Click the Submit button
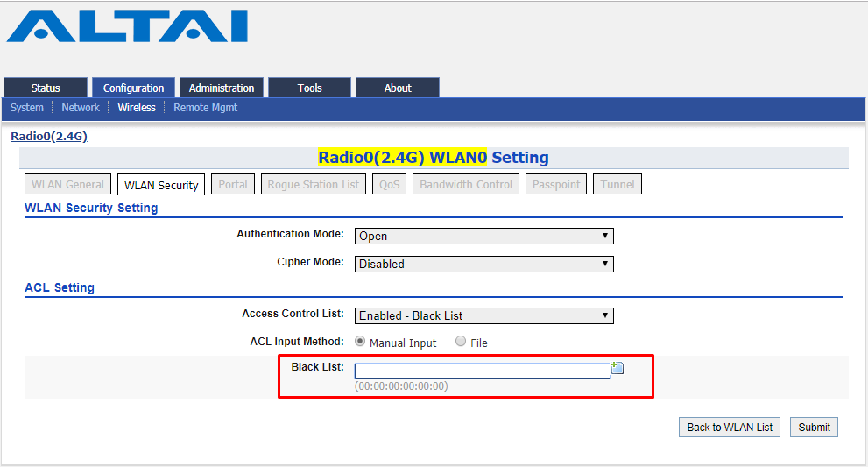 coord(814,427)
